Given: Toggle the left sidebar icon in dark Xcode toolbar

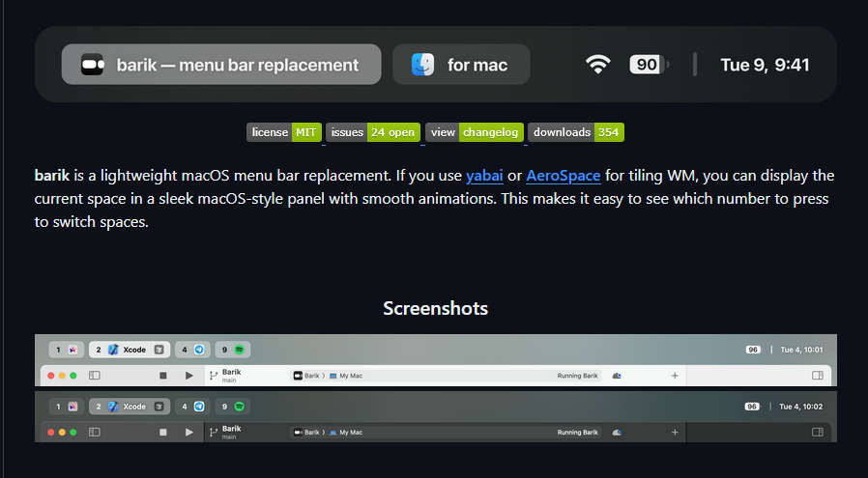Looking at the screenshot, I should coord(95,432).
